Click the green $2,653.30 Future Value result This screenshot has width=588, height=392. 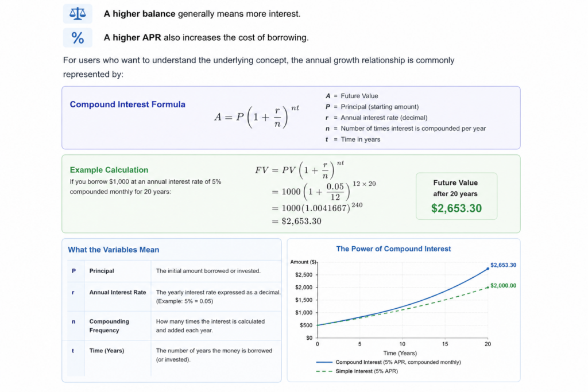pos(457,208)
